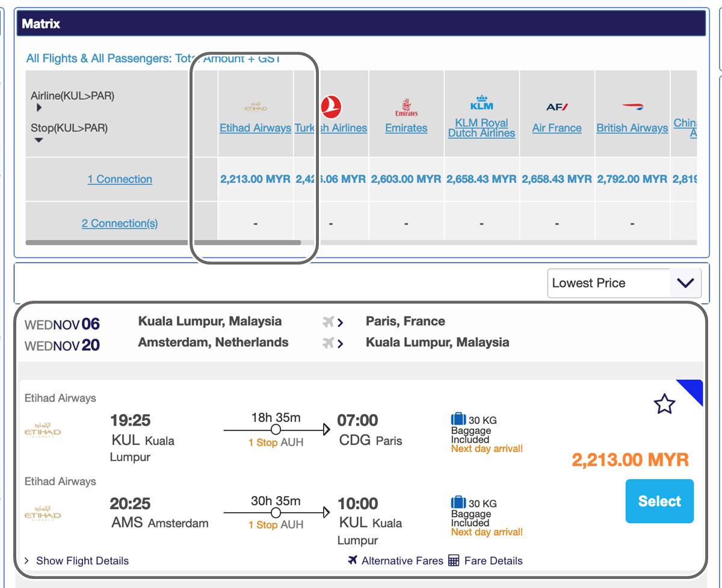This screenshot has width=722, height=588.
Task: Open the KLM Royal Dutch Airlines link
Action: click(481, 127)
